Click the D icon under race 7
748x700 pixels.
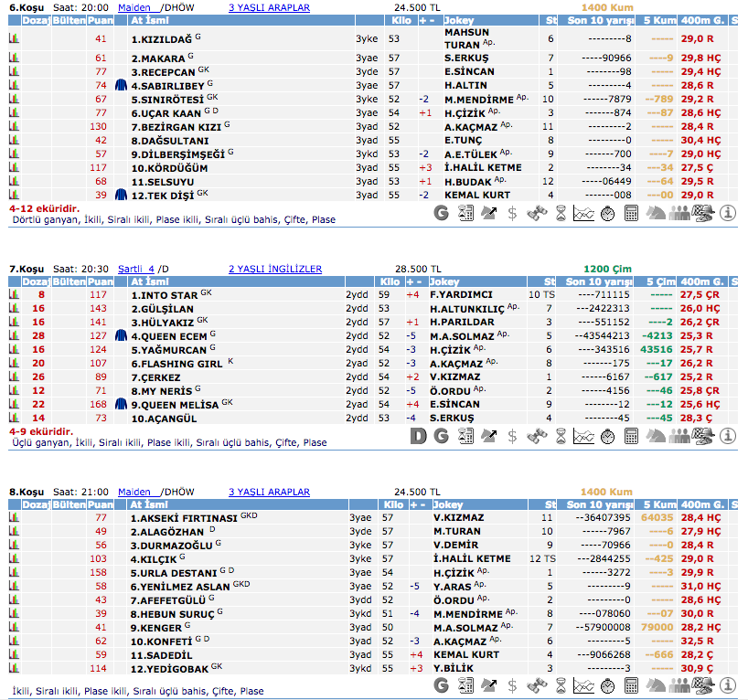(419, 437)
